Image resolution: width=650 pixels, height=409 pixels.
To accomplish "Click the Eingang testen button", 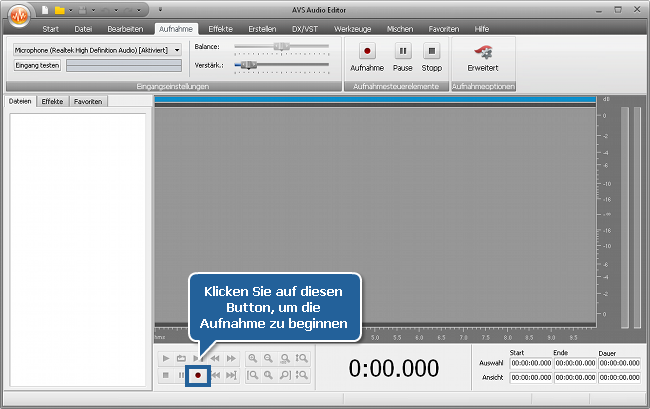I will [37, 65].
